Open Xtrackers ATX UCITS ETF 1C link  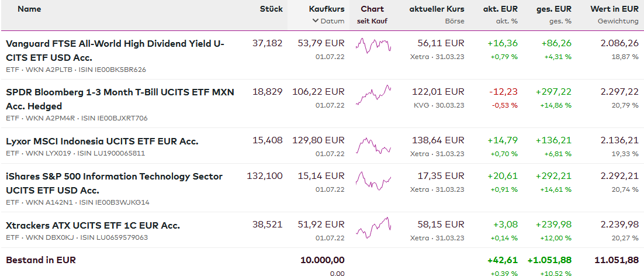coord(92,225)
